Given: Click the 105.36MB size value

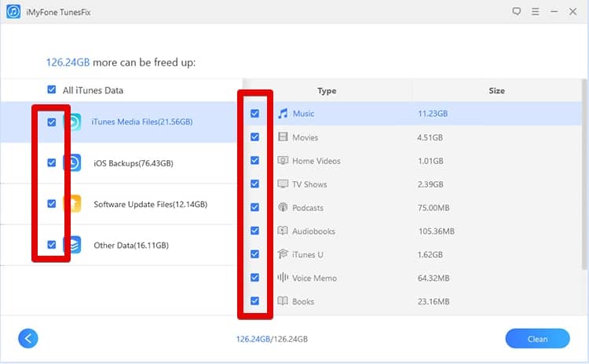Looking at the screenshot, I should pos(437,231).
